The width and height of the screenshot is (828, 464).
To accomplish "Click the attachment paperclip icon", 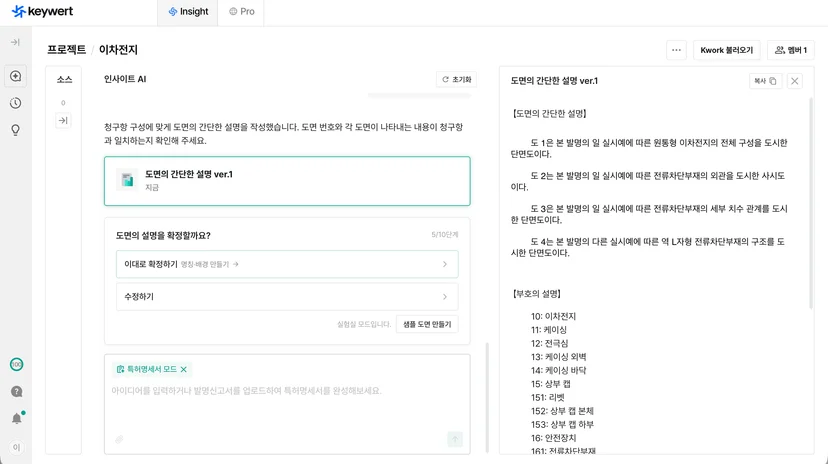I will (x=119, y=439).
